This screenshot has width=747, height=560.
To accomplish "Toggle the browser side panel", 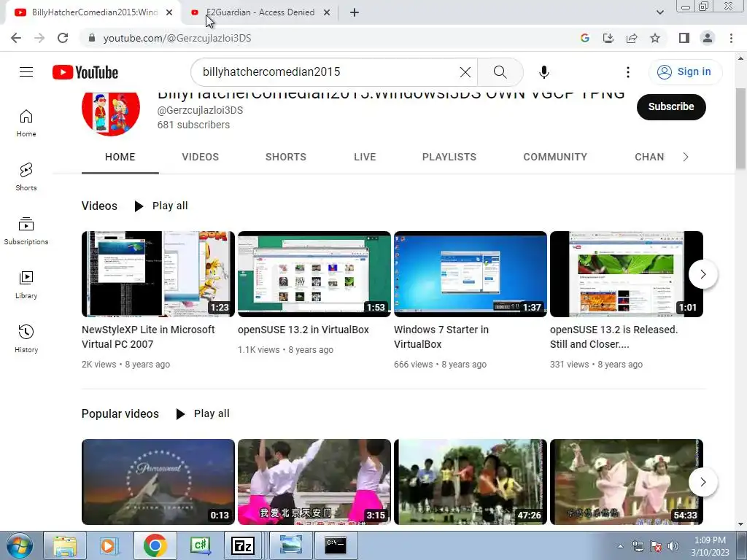I will pos(684,38).
